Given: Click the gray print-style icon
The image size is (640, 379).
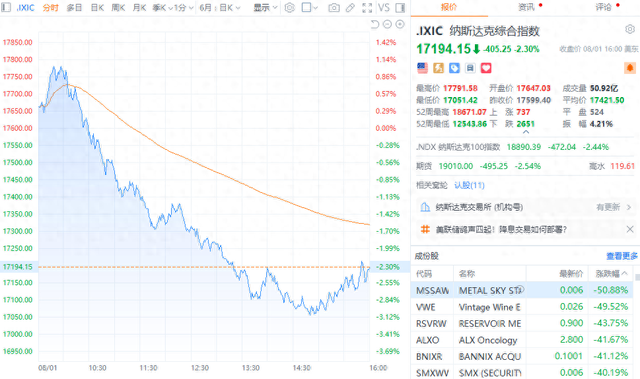Looking at the screenshot, I should 470,68.
